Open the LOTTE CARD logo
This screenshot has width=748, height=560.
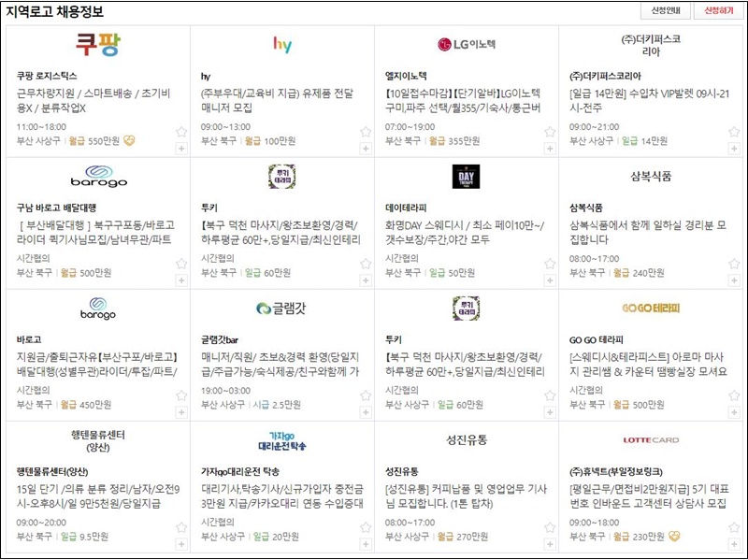tap(651, 439)
